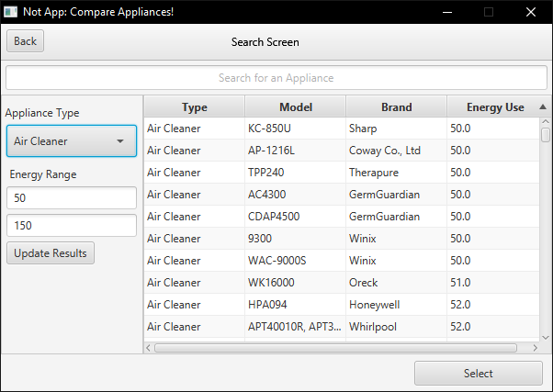The height and width of the screenshot is (392, 553).
Task: Click the Select button
Action: [479, 374]
